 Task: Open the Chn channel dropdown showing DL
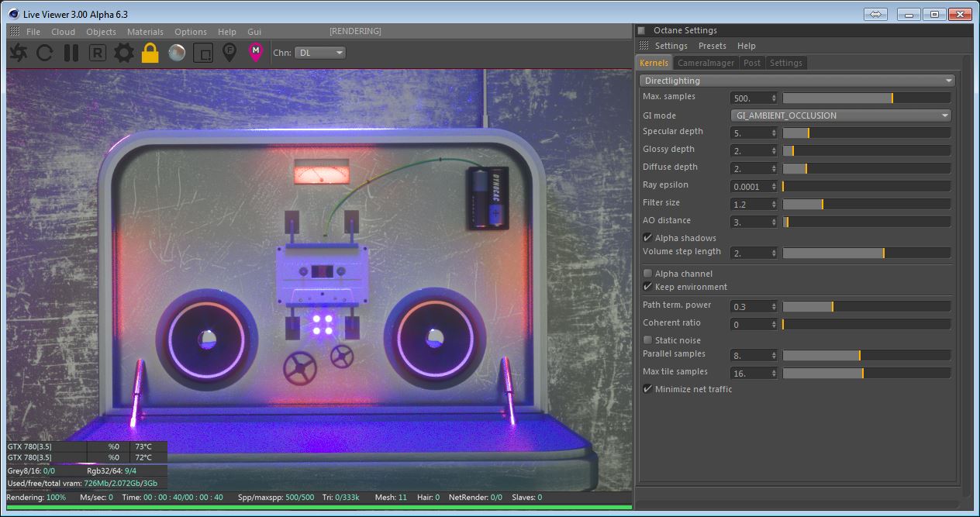(320, 53)
